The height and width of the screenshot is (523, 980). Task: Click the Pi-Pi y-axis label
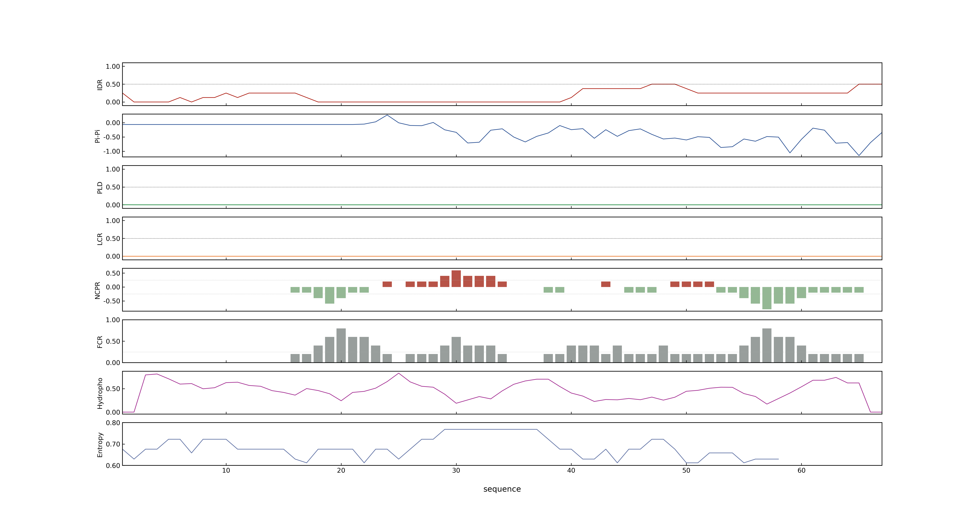97,136
